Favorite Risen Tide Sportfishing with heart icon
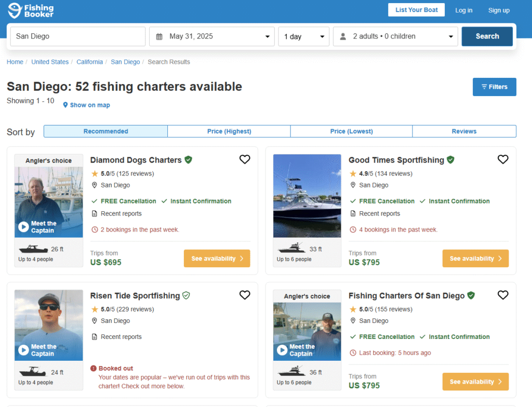 coord(245,295)
